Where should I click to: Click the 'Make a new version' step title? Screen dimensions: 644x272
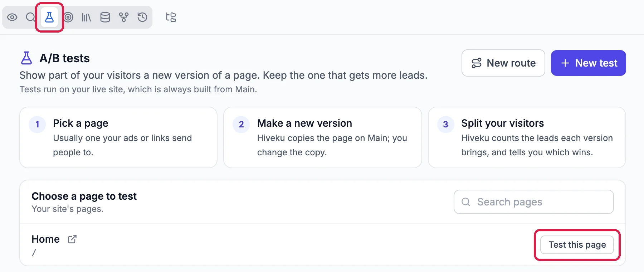pos(304,123)
